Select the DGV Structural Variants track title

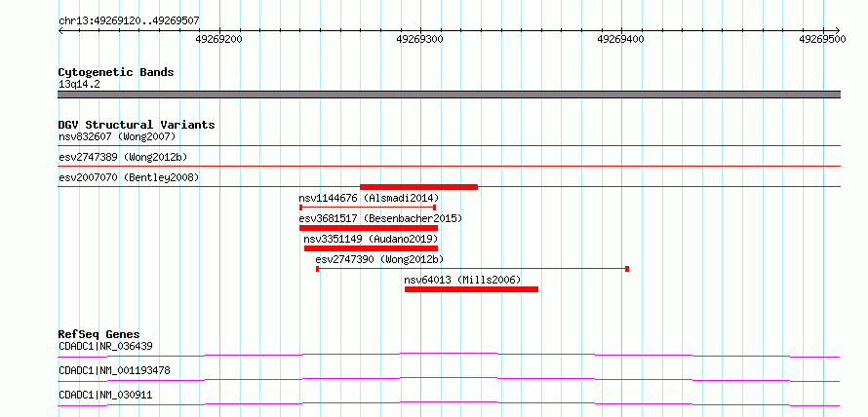137,125
